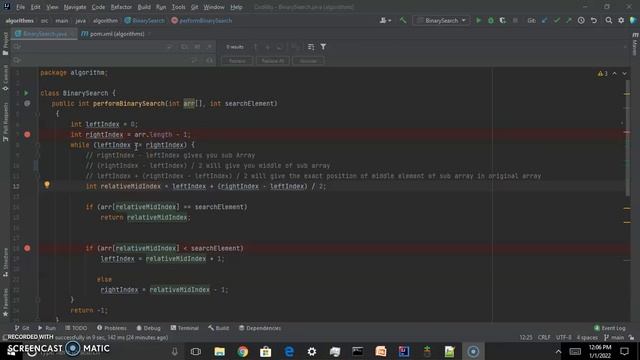
Task: Click the Replace button
Action: pos(237,61)
